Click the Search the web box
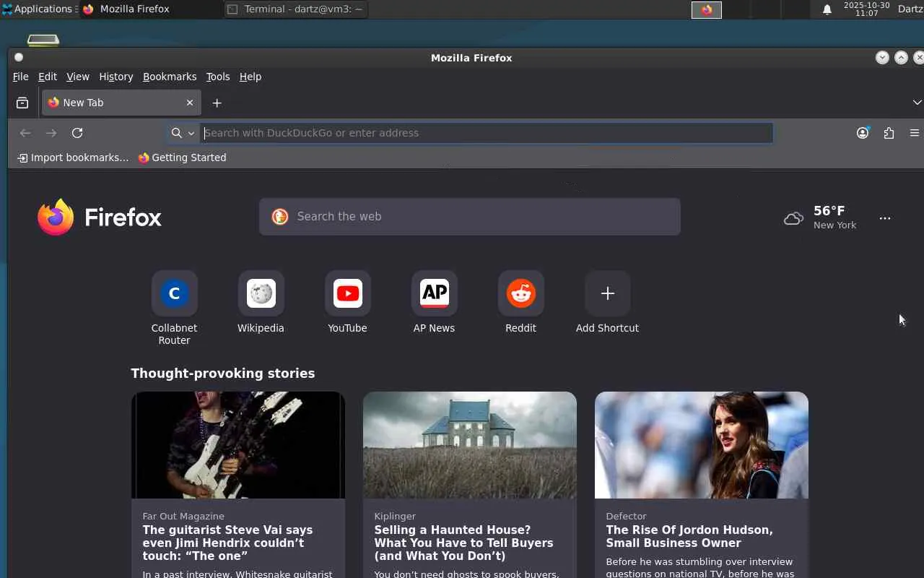 tap(470, 217)
